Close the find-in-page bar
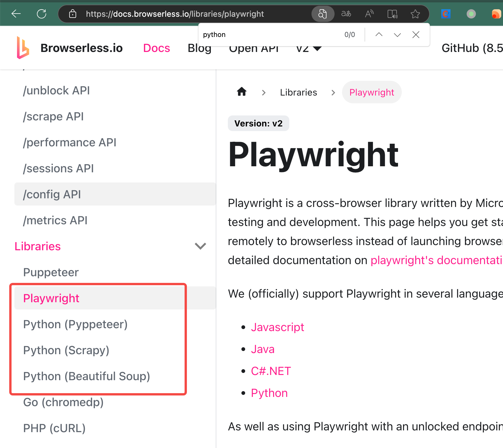This screenshot has width=503, height=448. click(x=416, y=35)
